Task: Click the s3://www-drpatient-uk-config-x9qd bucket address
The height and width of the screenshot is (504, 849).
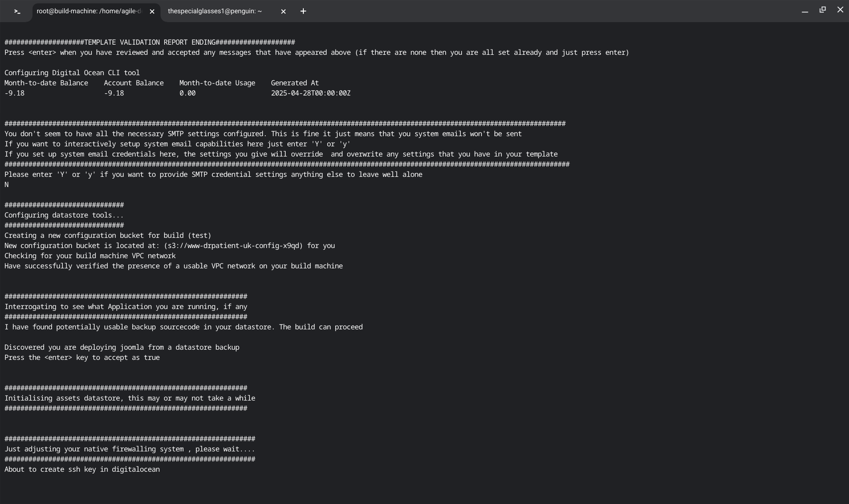Action: [x=233, y=246]
